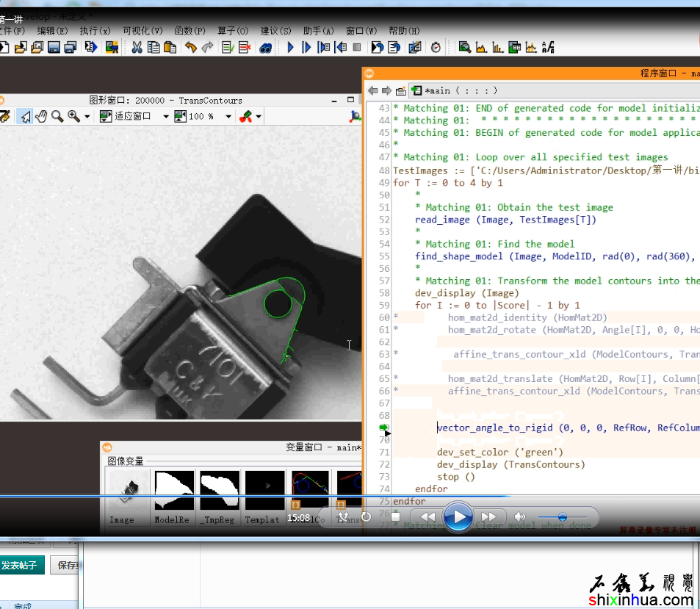Click the back arrow in program window
This screenshot has height=609, width=700.
(372, 90)
